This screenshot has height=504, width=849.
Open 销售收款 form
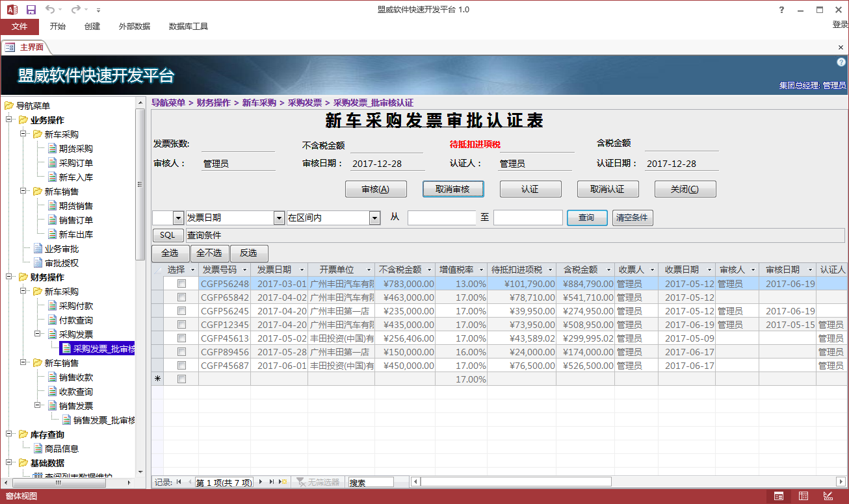point(76,377)
